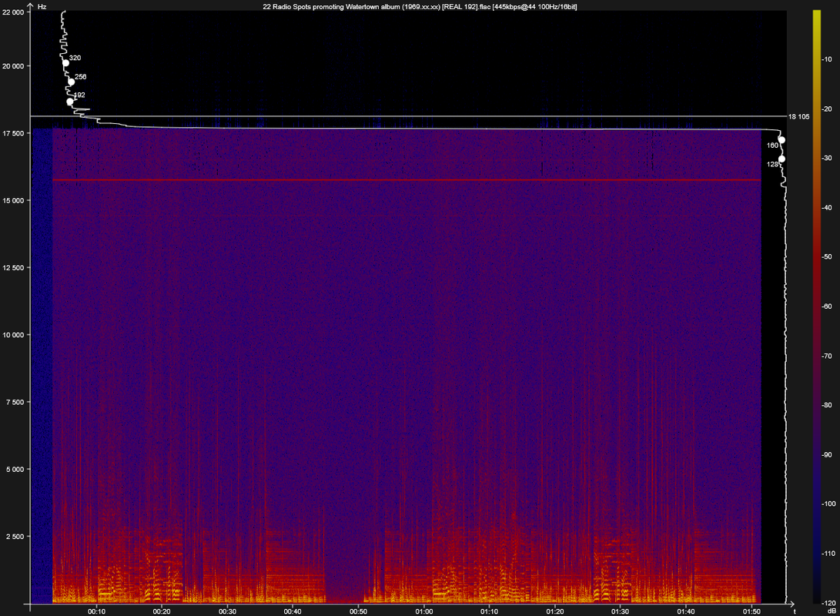The height and width of the screenshot is (616, 840).
Task: Click the -70 dB scale label
Action: pos(827,357)
